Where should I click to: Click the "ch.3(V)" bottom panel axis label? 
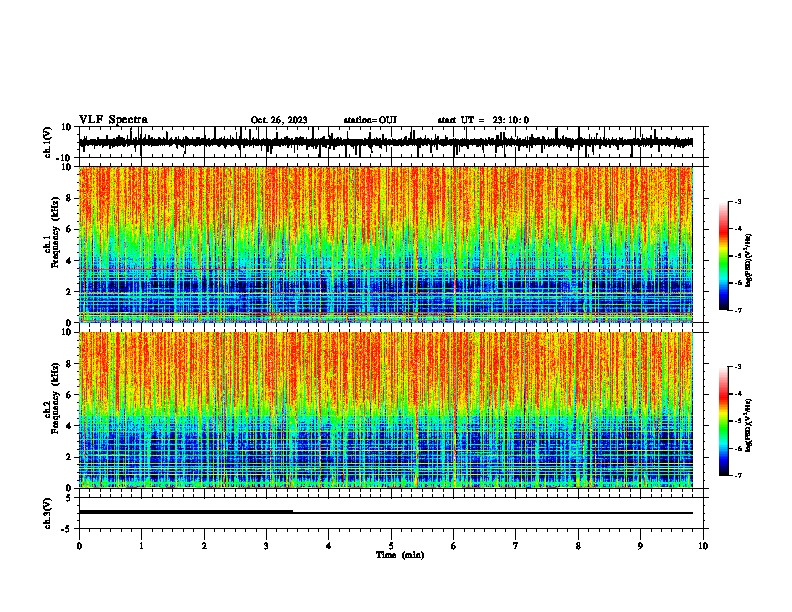coord(47,513)
